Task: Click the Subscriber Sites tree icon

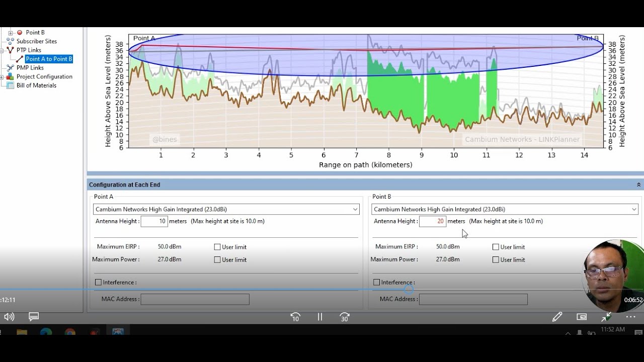Action: (x=10, y=41)
